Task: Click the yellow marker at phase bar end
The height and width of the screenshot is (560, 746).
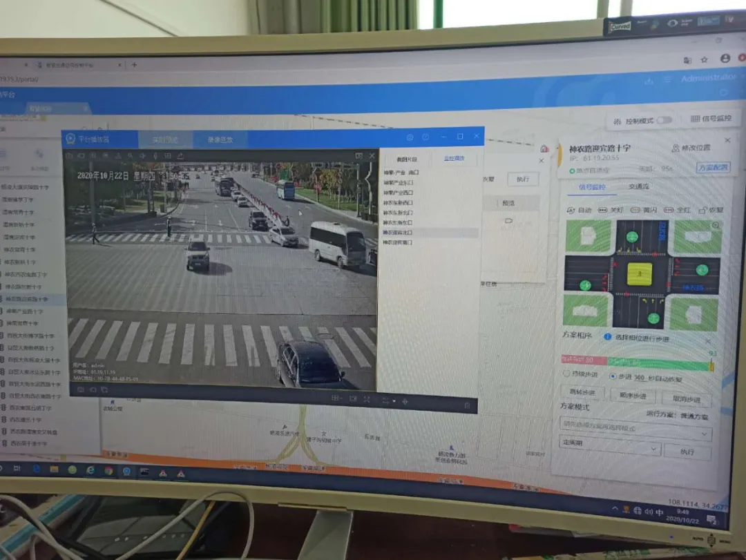Action: tap(711, 367)
